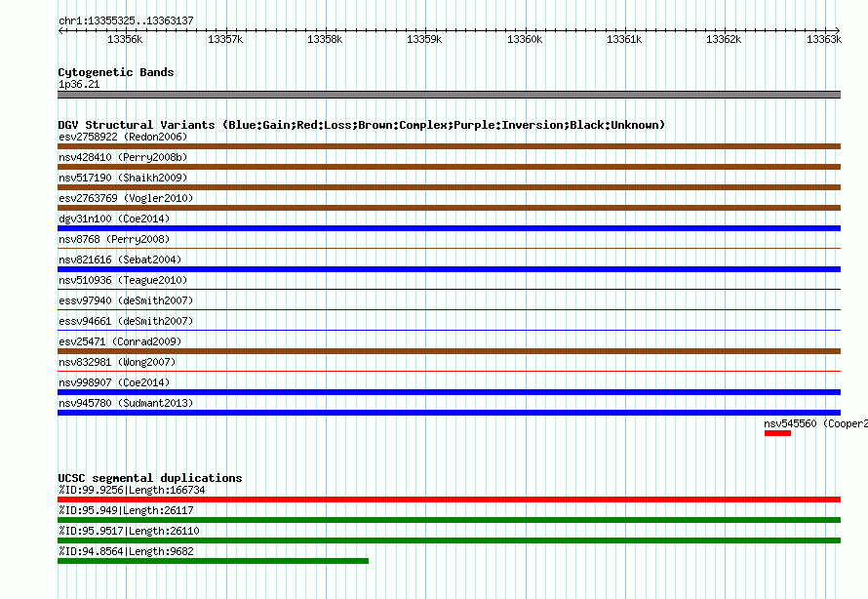Click the green bar under %ID:95.949
This screenshot has width=868, height=599.
pyautogui.click(x=449, y=520)
